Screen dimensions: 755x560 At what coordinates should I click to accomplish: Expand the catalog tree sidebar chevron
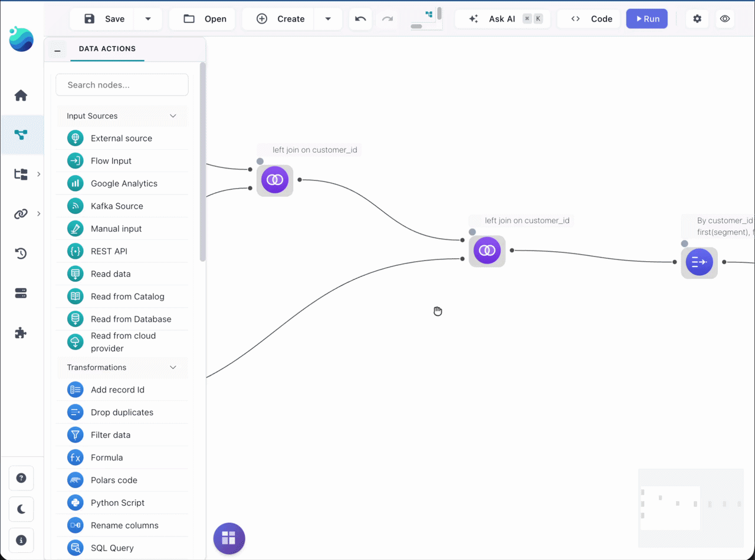(x=39, y=174)
